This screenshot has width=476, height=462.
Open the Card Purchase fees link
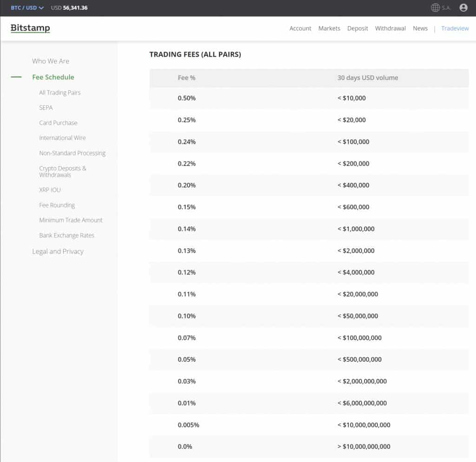pyautogui.click(x=58, y=122)
